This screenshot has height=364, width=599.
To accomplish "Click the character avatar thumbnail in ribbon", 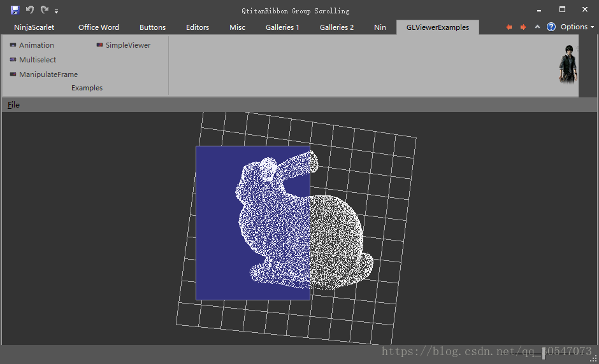I will click(568, 64).
